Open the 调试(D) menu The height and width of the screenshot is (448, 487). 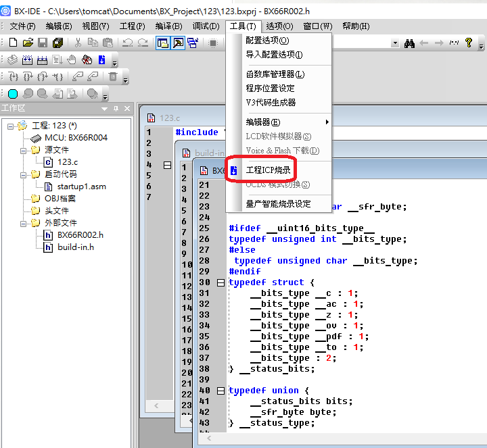pos(206,26)
